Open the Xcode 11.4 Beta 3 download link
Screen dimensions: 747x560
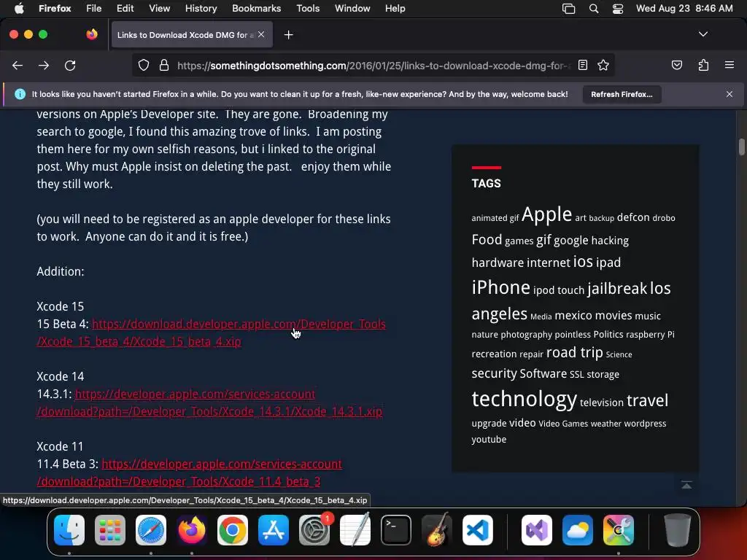pos(189,472)
